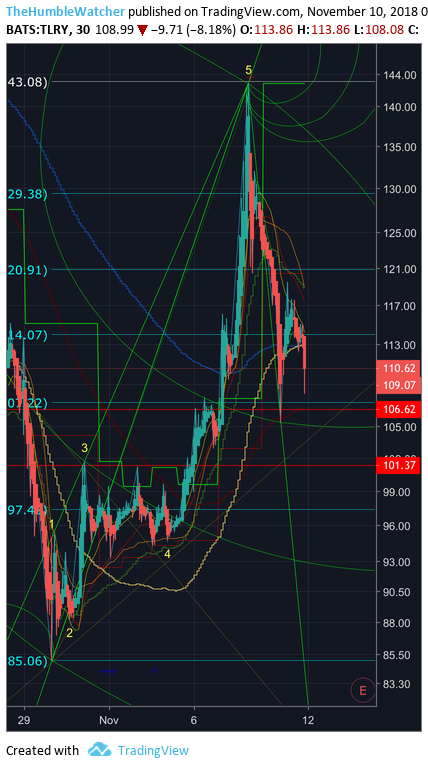Screen dimensions: 428x768
Task: Click the three blue plus markers
Action: (x=108, y=671)
